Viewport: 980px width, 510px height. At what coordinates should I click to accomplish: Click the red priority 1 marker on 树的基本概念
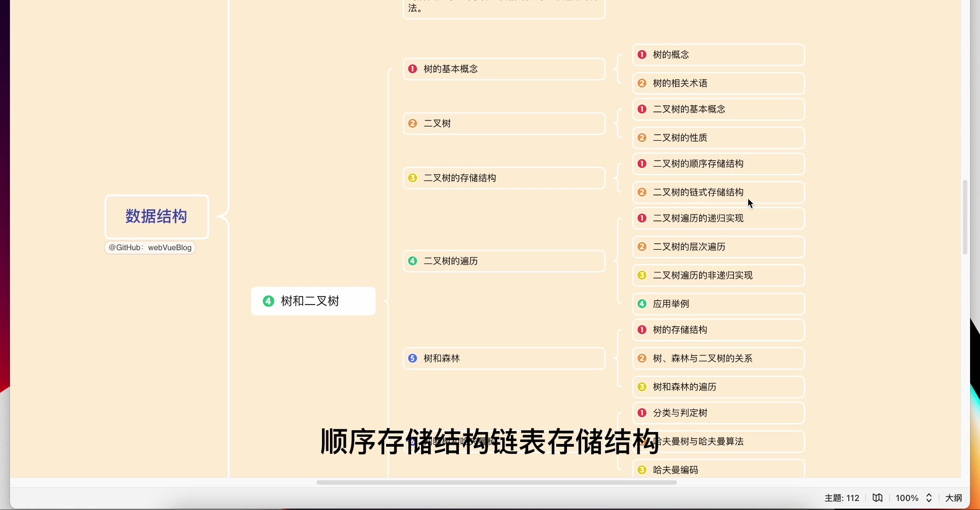tap(413, 69)
